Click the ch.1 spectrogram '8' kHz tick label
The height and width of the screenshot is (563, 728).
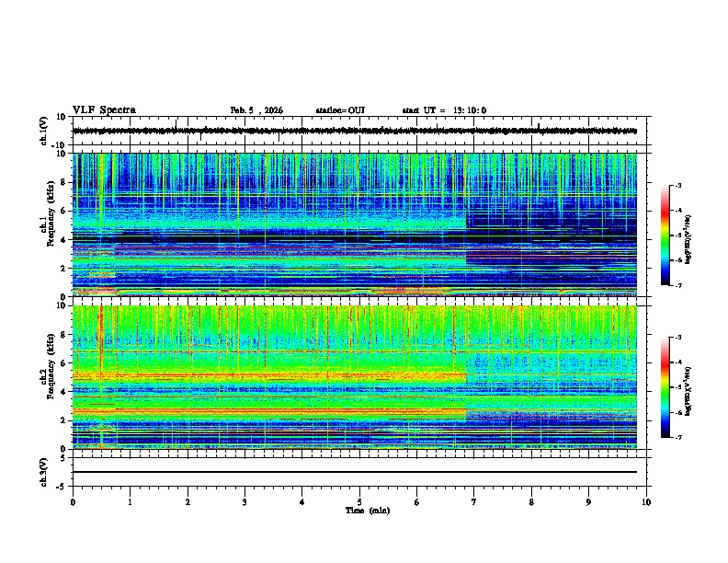[x=63, y=182]
